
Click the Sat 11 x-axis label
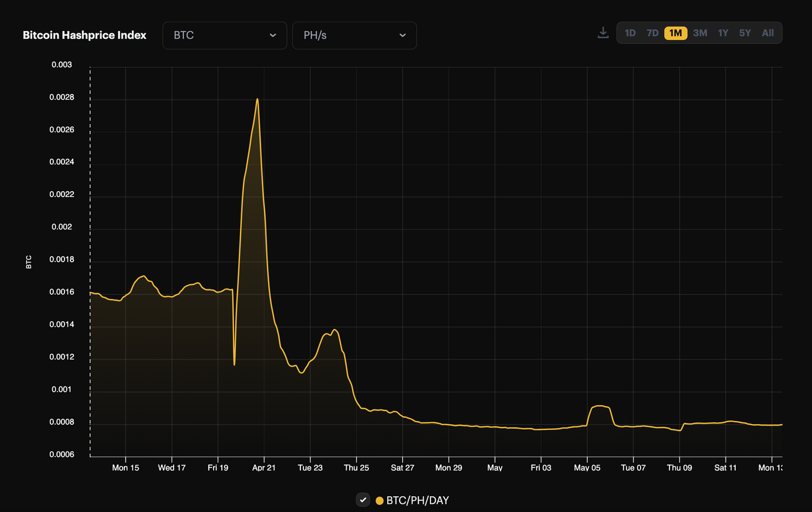point(725,467)
